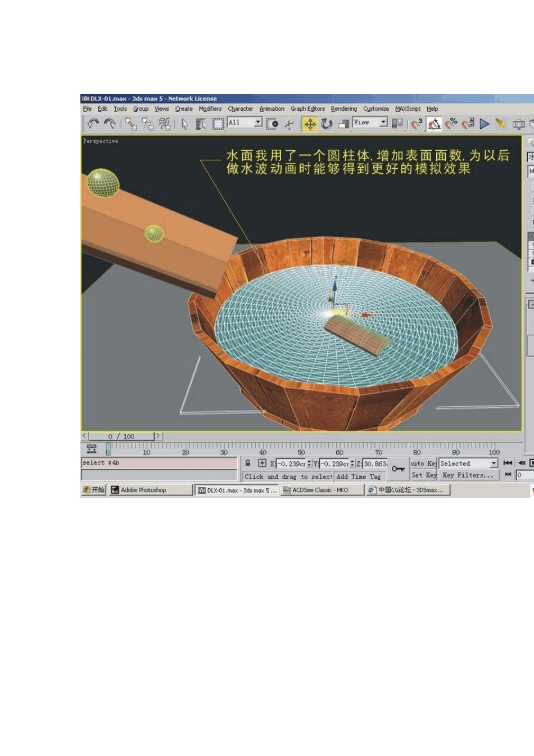Open the Selected key target dropdown
The height and width of the screenshot is (756, 534).
point(469,463)
